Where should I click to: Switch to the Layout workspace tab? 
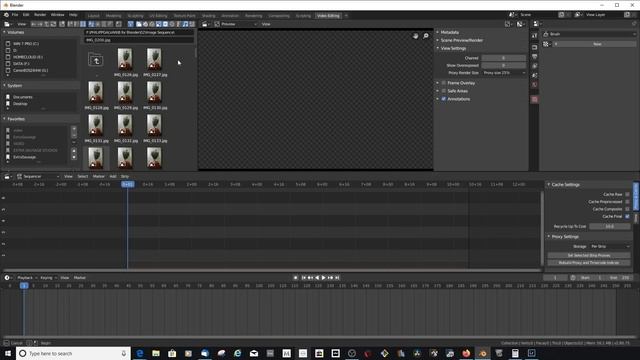coord(93,16)
